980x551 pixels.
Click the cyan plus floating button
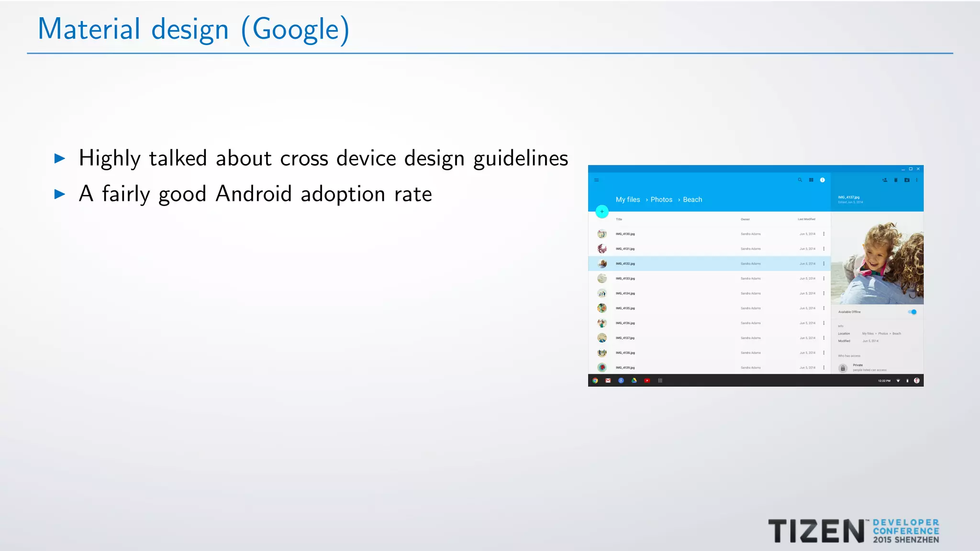click(602, 211)
